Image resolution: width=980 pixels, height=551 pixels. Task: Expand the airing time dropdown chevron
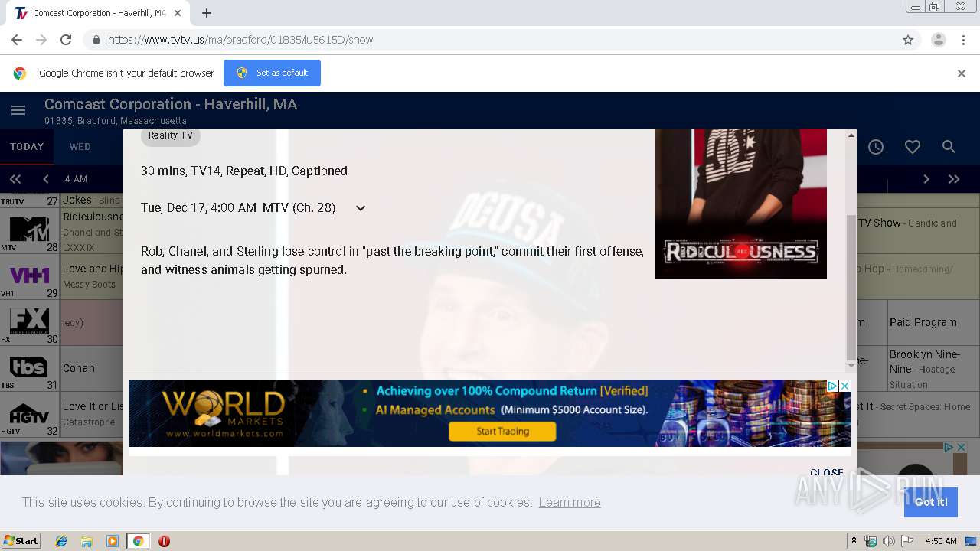361,208
